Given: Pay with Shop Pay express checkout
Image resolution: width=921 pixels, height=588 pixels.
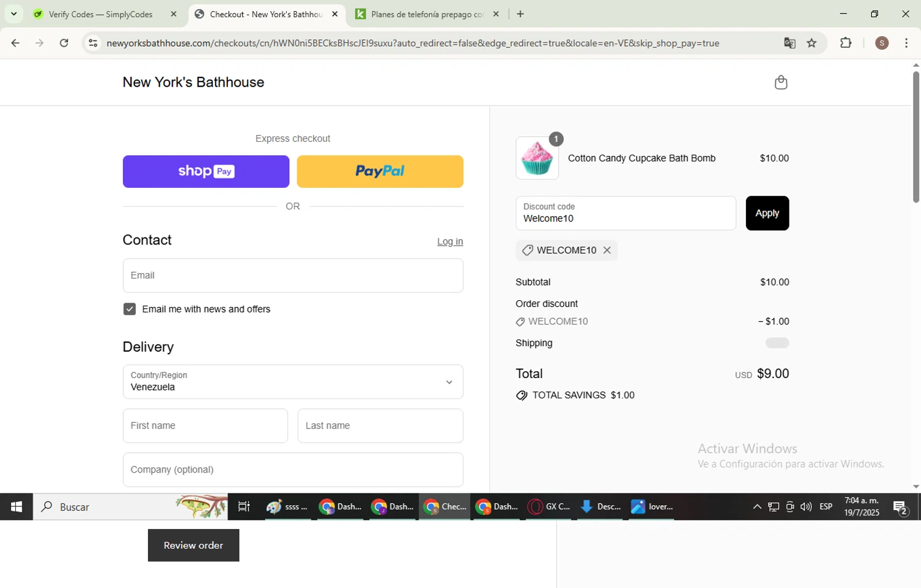Looking at the screenshot, I should coord(206,171).
